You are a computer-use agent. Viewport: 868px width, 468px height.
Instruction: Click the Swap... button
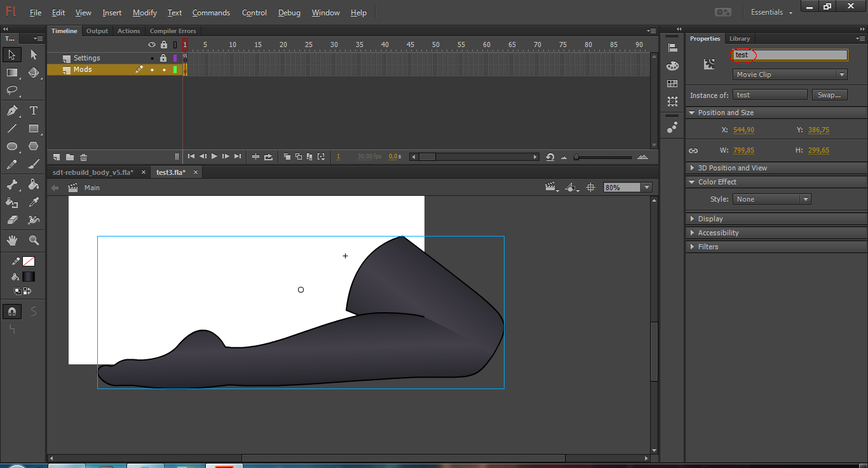829,95
